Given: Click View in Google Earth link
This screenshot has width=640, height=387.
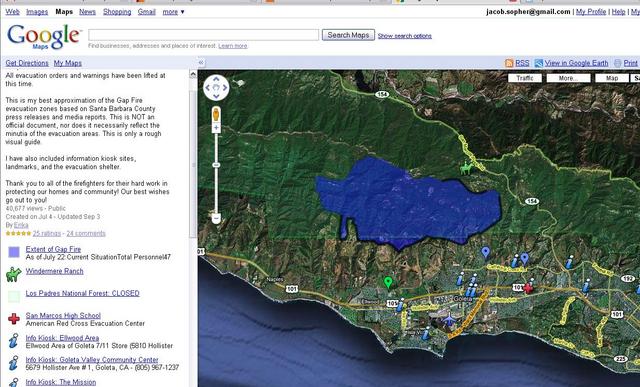Looking at the screenshot, I should pyautogui.click(x=576, y=63).
